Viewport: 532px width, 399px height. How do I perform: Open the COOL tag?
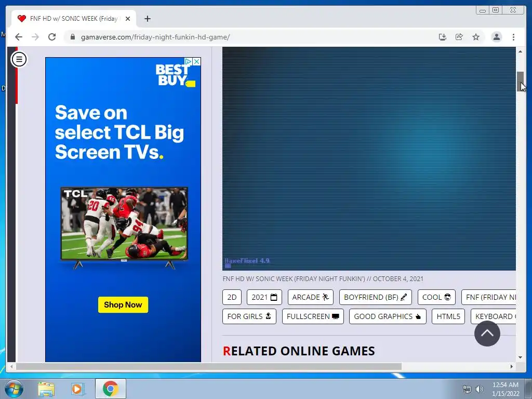click(x=436, y=297)
